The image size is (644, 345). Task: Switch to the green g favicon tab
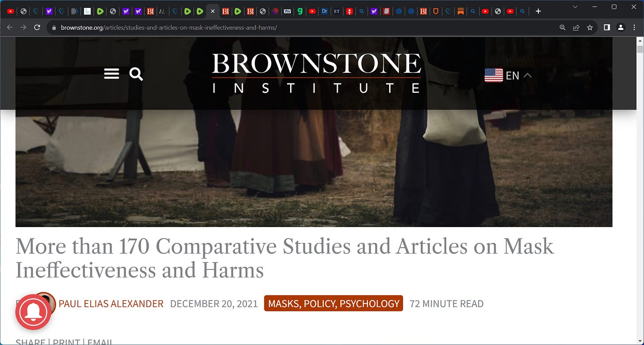[x=300, y=11]
